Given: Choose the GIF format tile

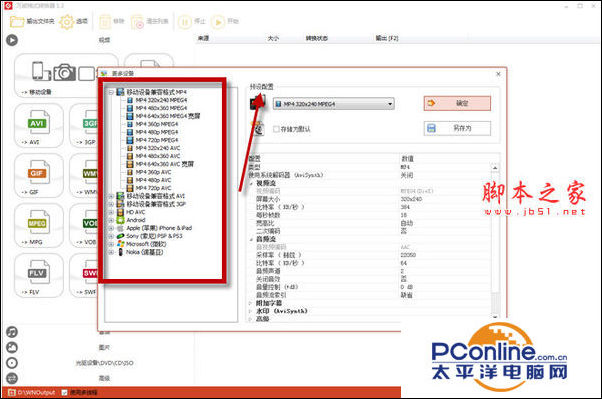Looking at the screenshot, I should pyautogui.click(x=39, y=175).
